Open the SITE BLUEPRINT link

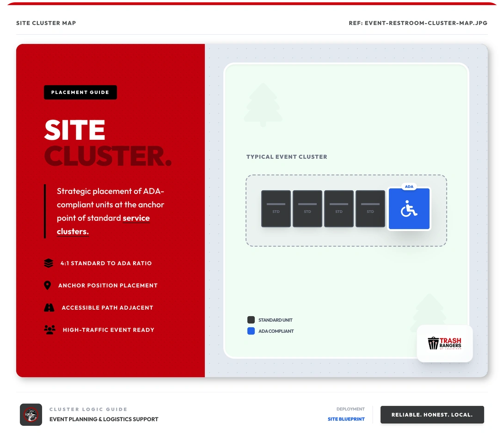346,419
